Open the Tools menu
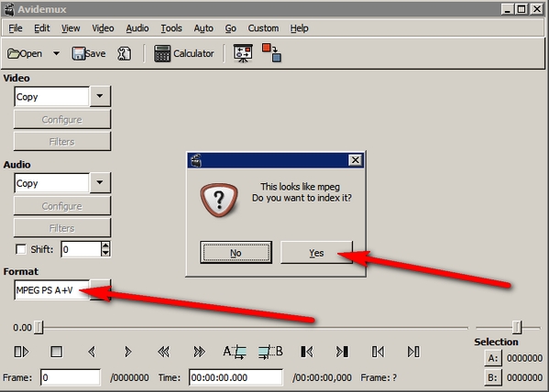The image size is (549, 392). click(171, 28)
